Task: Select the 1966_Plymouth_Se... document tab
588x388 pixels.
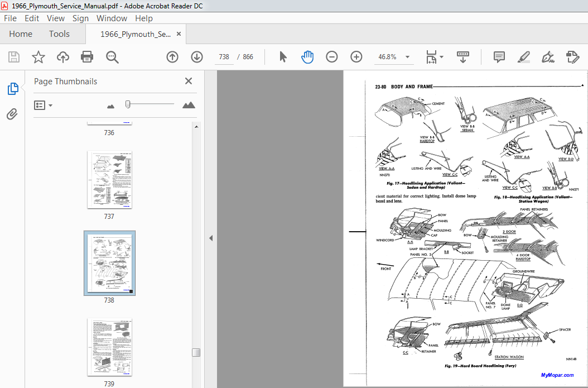Action: pyautogui.click(x=136, y=34)
